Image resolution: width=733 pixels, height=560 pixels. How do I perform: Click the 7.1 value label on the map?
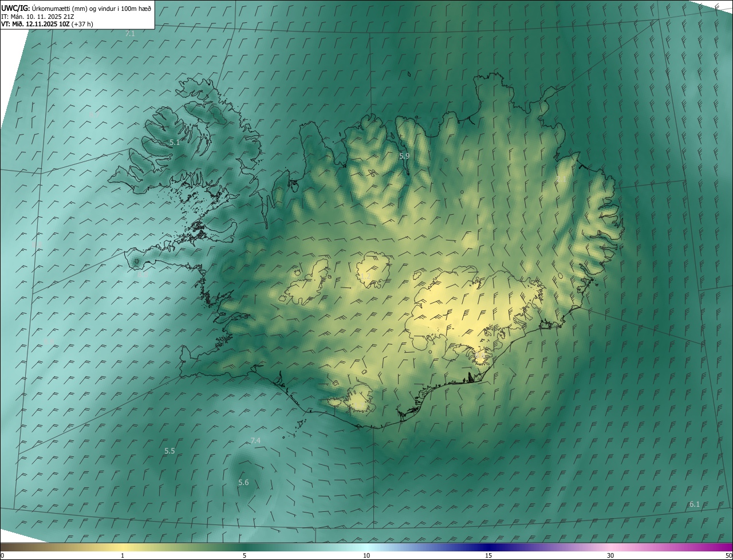[x=130, y=34]
